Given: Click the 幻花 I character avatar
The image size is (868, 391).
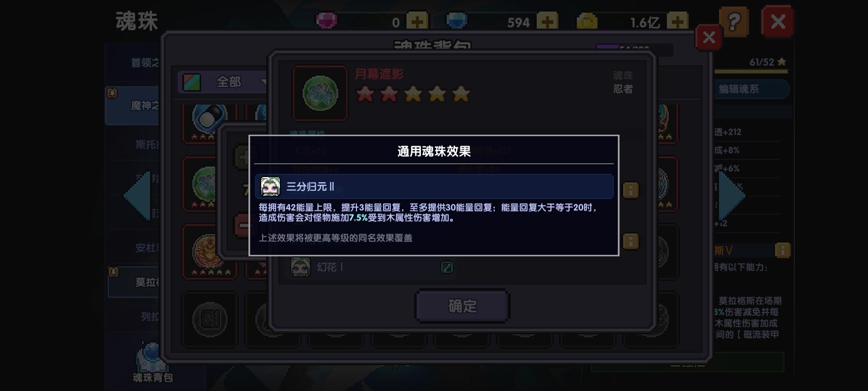Looking at the screenshot, I should 301,267.
